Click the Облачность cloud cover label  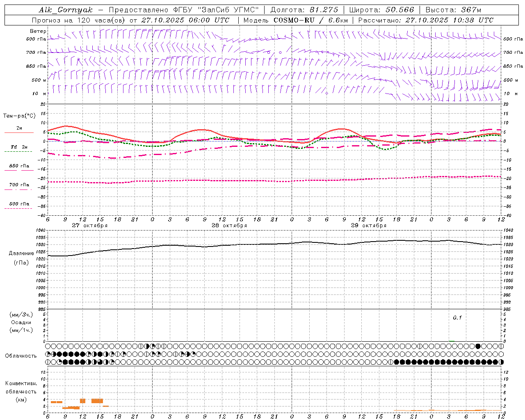point(21,356)
